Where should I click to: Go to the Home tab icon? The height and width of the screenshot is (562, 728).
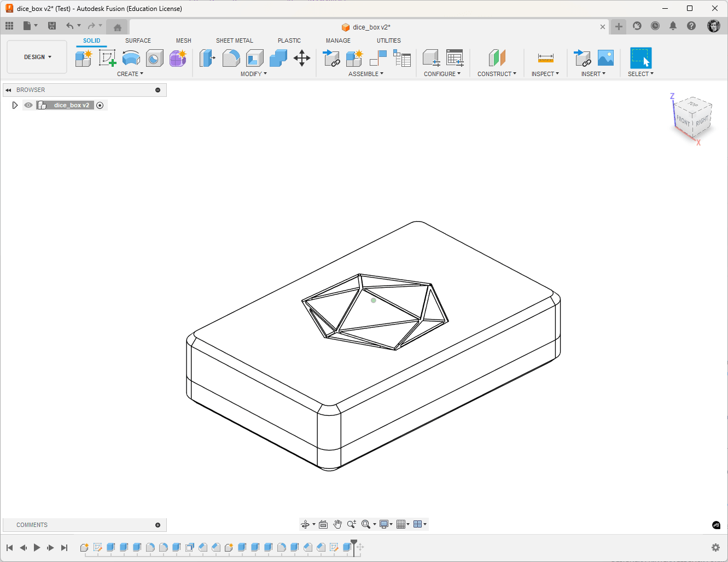coord(117,27)
